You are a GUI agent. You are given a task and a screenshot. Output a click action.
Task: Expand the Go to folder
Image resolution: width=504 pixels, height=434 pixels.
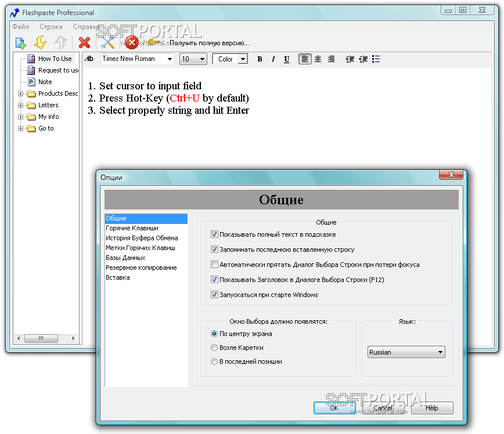[20, 128]
